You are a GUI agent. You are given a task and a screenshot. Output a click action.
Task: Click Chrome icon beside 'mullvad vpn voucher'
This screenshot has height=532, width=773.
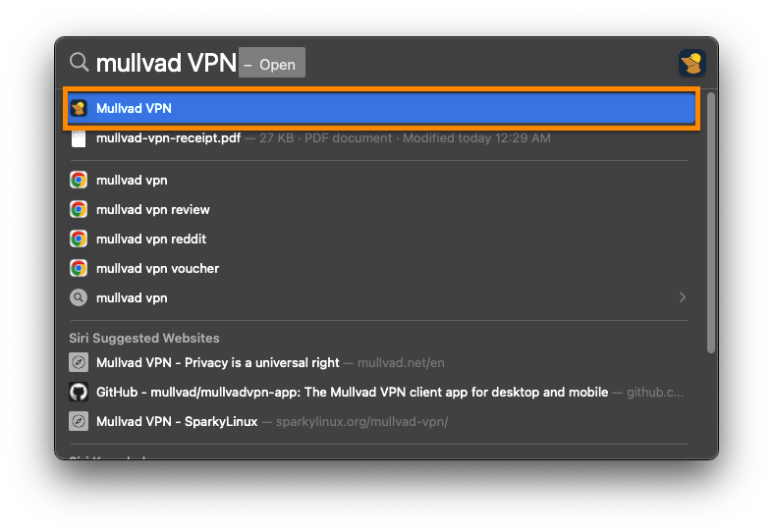point(80,269)
